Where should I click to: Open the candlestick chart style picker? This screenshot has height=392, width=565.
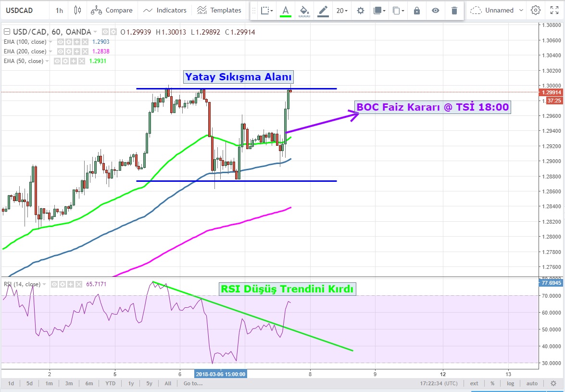[x=78, y=10]
